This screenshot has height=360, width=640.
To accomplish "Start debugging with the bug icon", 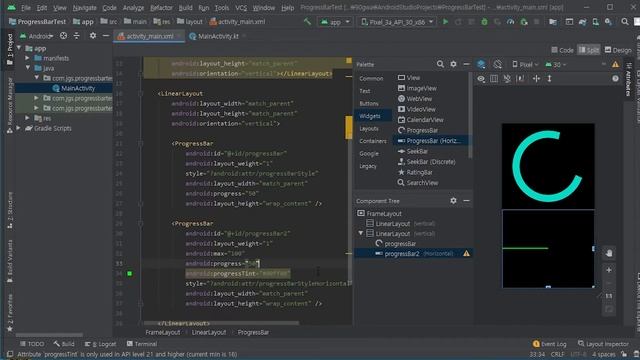I will coord(484,22).
